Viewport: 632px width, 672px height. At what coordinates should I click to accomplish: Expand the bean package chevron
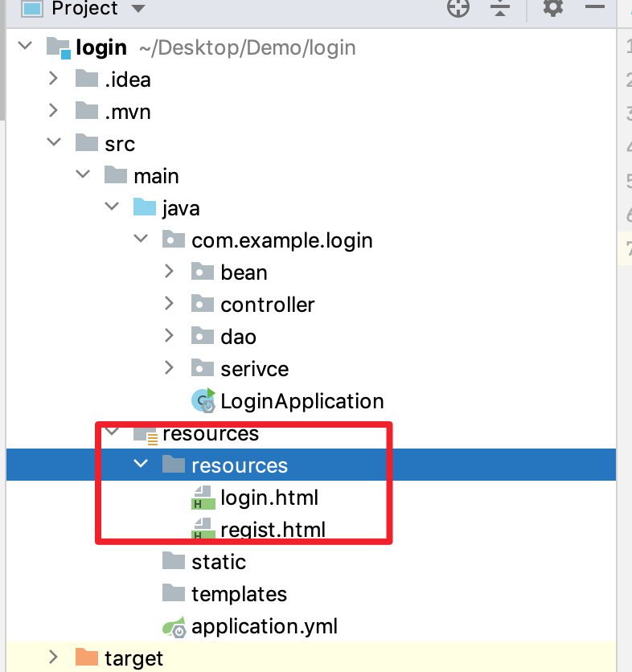point(170,271)
